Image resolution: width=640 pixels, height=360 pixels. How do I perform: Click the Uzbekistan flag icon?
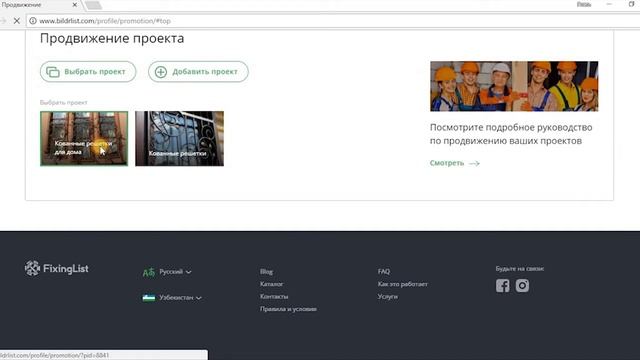point(149,298)
